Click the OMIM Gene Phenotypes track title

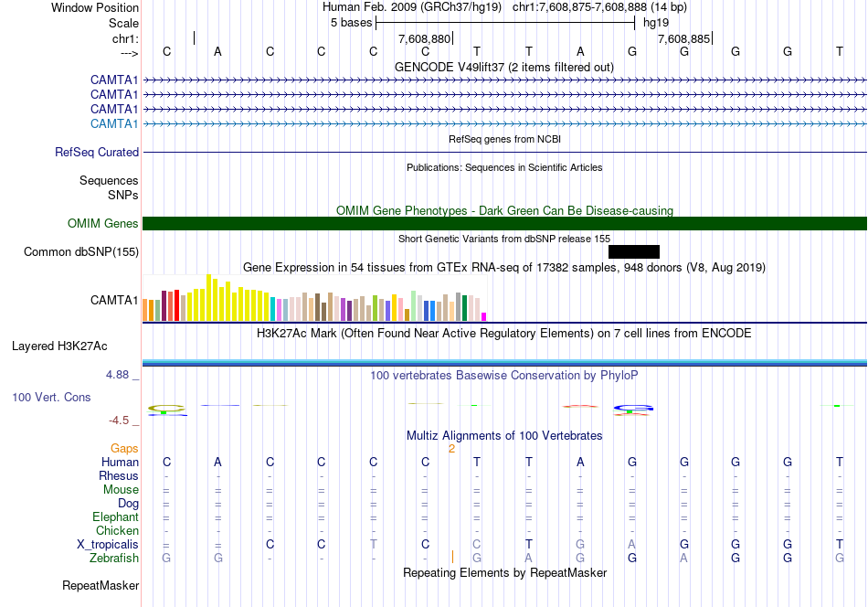[505, 210]
